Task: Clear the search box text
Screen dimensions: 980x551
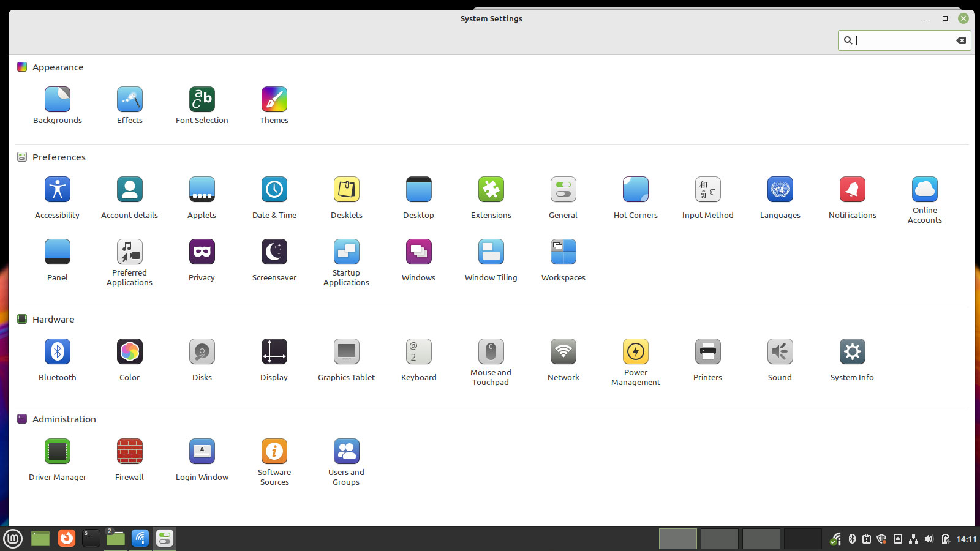Action: pyautogui.click(x=961, y=40)
